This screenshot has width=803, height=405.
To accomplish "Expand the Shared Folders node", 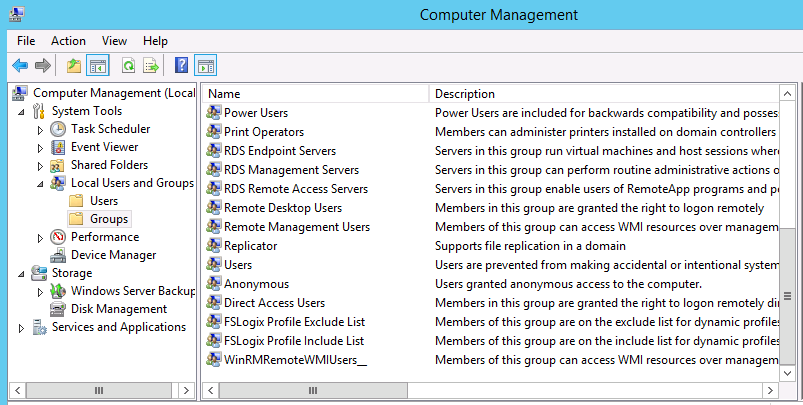I will 40,166.
